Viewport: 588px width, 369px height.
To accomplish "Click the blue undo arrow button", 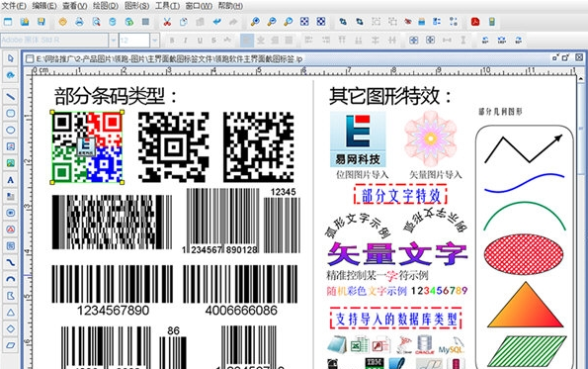I will tap(216, 22).
